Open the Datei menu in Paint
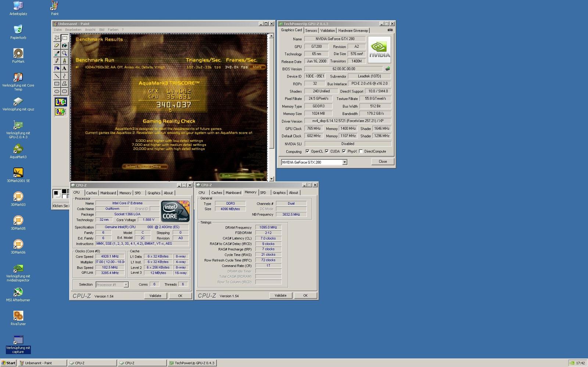 (58, 30)
